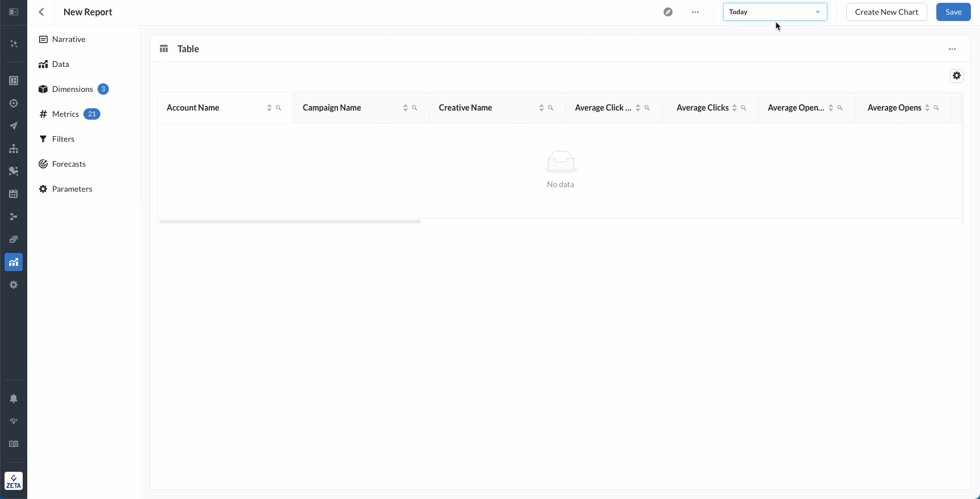980x499 pixels.
Task: Sort by Creative Name column
Action: (x=542, y=108)
